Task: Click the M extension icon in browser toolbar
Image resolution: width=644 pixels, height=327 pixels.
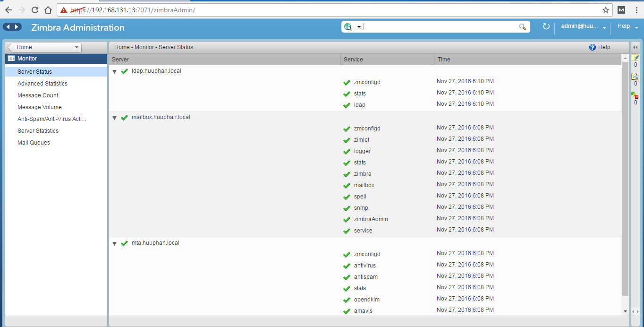Action: coord(621,10)
